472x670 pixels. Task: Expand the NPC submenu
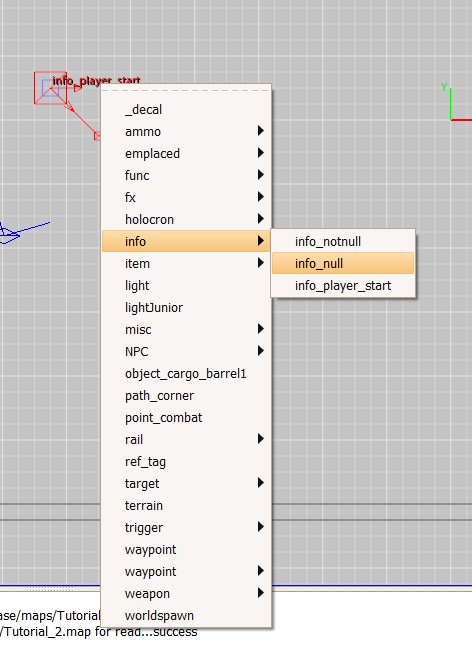pyautogui.click(x=186, y=351)
